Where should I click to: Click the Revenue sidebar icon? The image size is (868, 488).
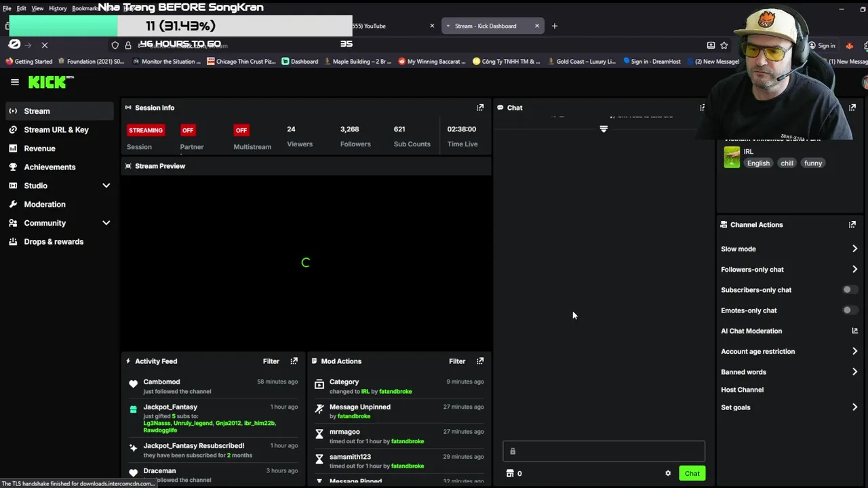tap(13, 148)
